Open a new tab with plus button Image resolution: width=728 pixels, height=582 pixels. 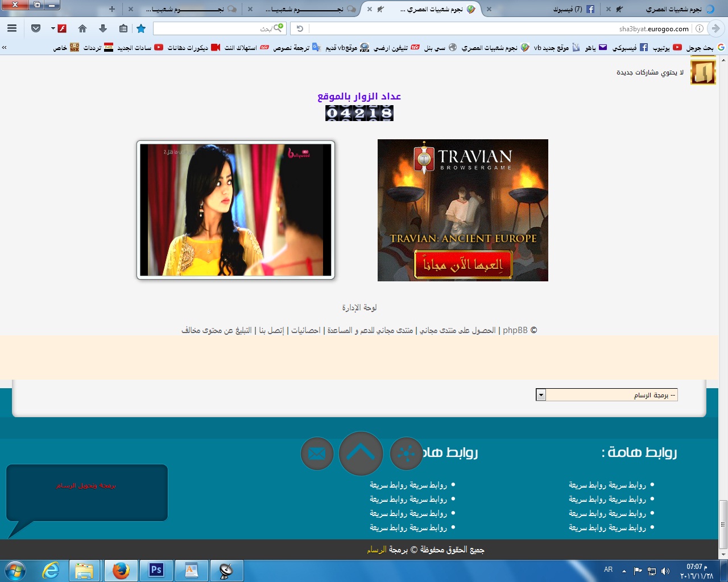(x=112, y=9)
